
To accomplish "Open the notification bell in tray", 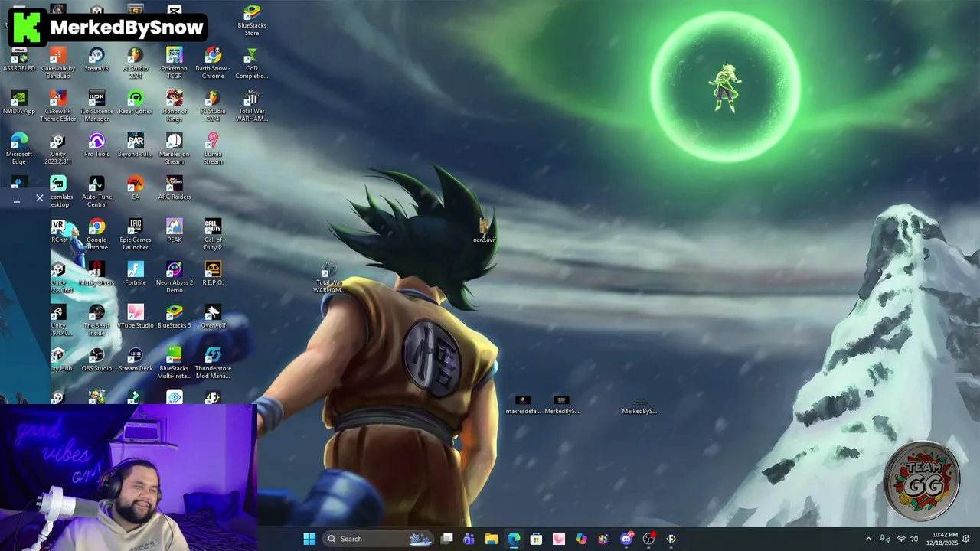I will point(966,539).
